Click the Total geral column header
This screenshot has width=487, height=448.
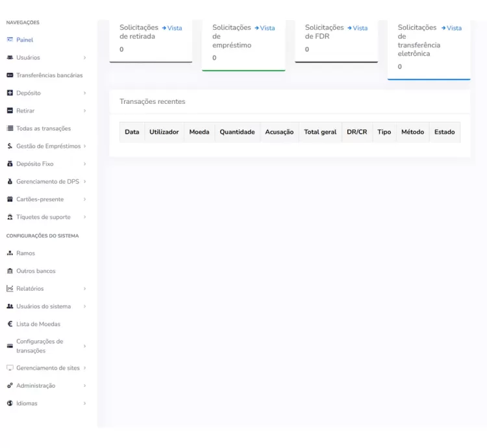point(320,132)
